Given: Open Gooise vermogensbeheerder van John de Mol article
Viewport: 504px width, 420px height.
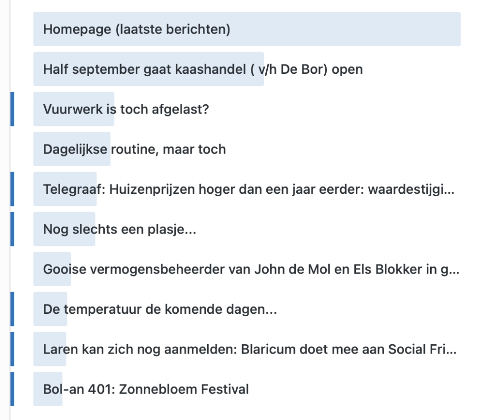Looking at the screenshot, I should (x=252, y=269).
